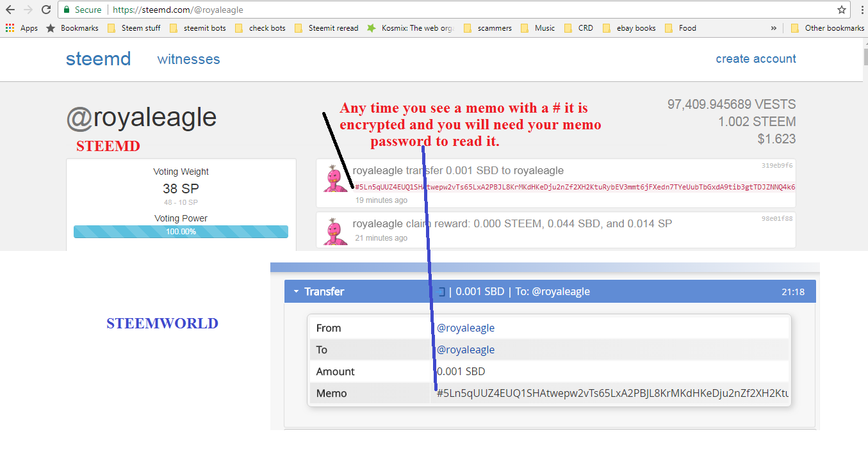Click the 1.002 STEEM balance

(757, 122)
